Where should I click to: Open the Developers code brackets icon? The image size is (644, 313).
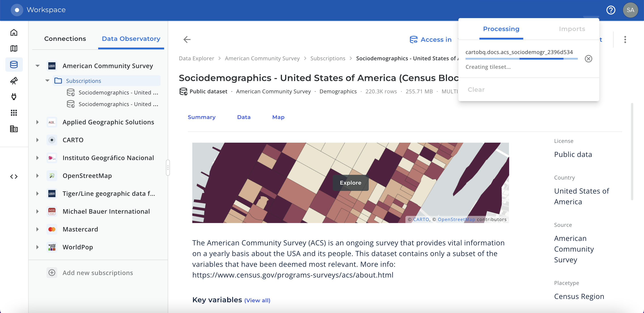click(14, 177)
